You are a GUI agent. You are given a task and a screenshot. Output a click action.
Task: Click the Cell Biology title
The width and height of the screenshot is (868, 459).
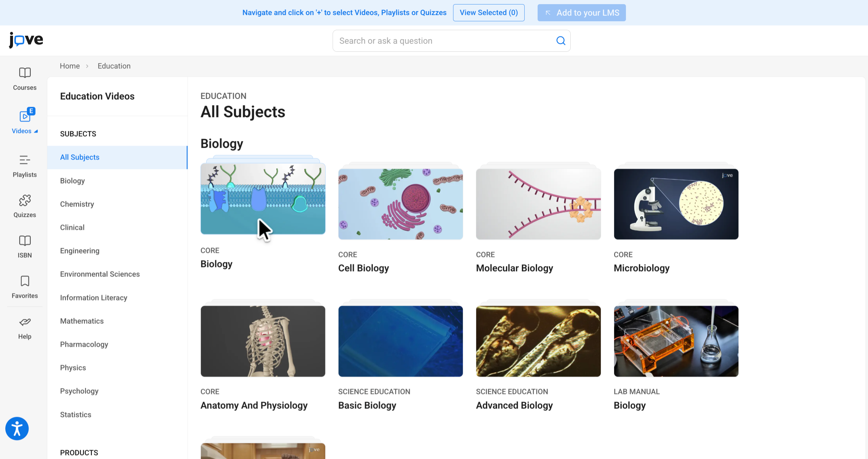pos(363,268)
